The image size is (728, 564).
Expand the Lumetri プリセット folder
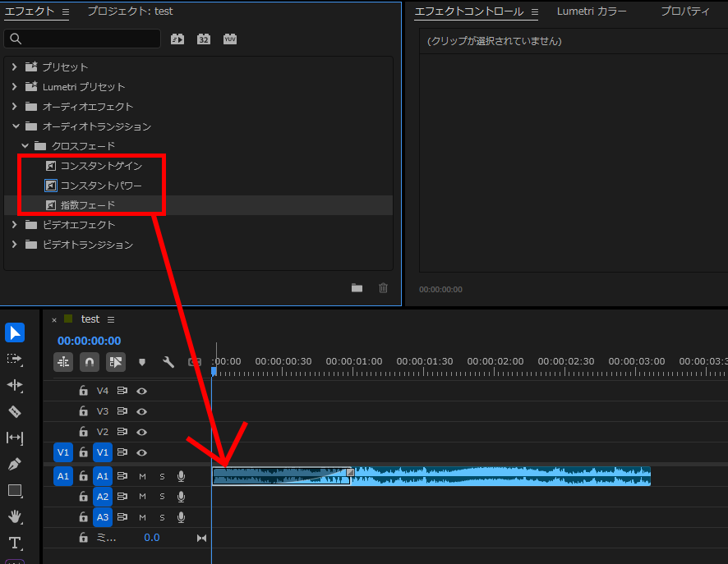click(14, 87)
